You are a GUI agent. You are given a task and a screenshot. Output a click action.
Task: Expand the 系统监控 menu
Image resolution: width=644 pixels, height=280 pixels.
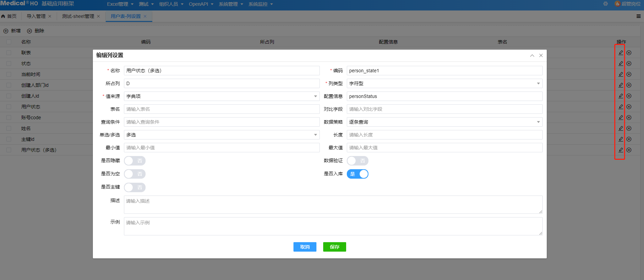261,4
